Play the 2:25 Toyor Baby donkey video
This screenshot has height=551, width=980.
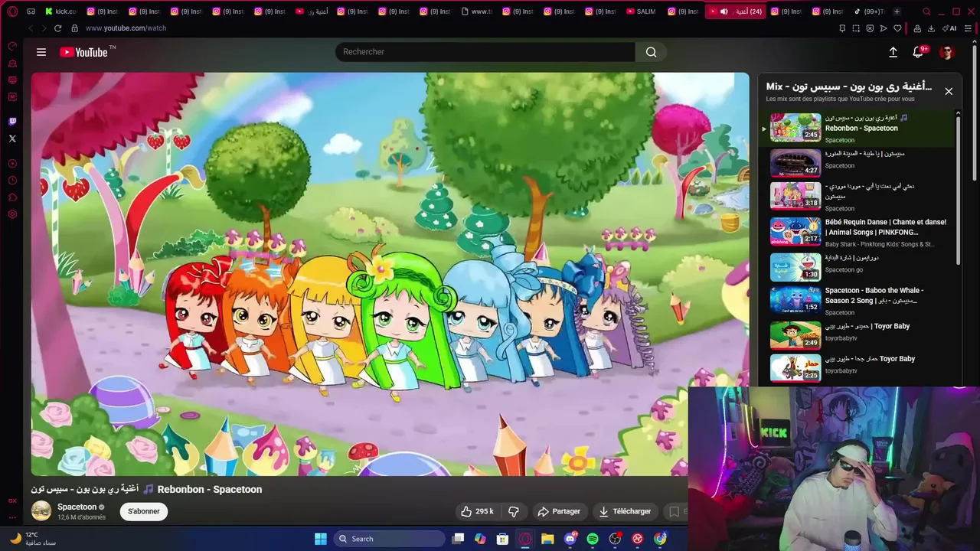862,367
